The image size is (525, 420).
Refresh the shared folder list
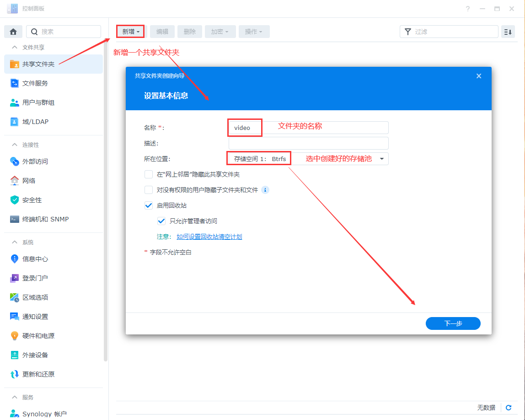[508, 408]
